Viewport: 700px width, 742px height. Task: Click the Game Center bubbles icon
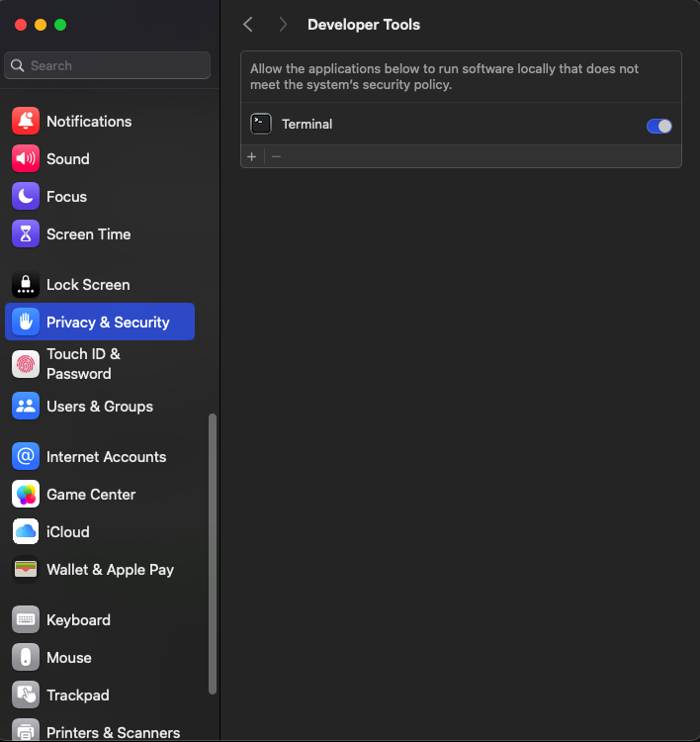point(26,494)
